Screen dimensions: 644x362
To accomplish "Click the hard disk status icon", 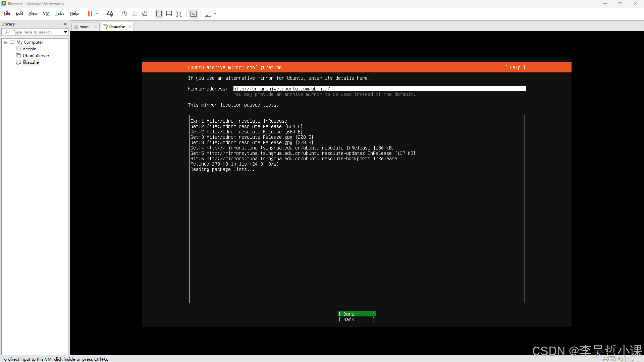I will [606, 359].
